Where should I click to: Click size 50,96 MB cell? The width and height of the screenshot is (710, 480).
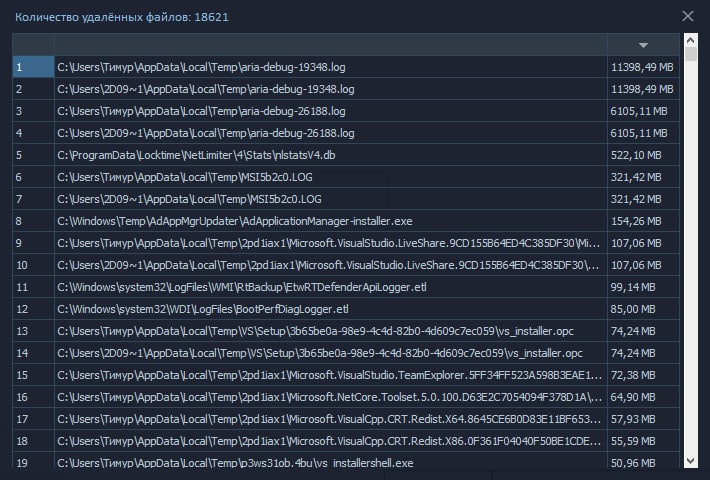[643, 461]
